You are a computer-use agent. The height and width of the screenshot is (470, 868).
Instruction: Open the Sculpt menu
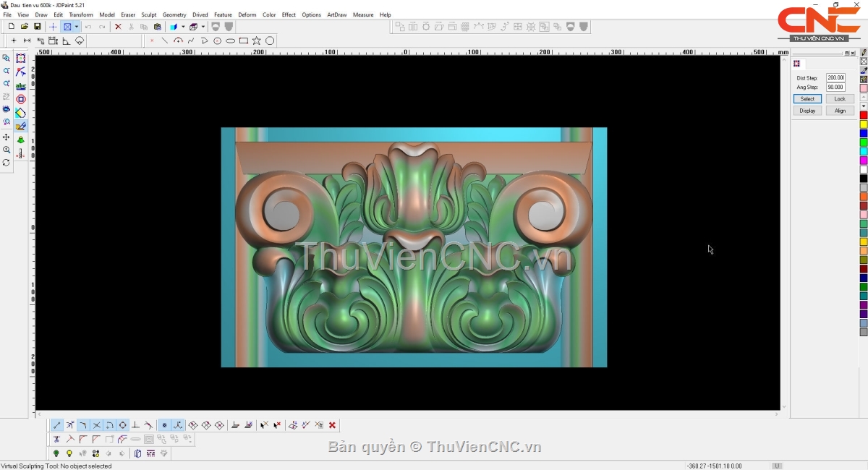149,14
